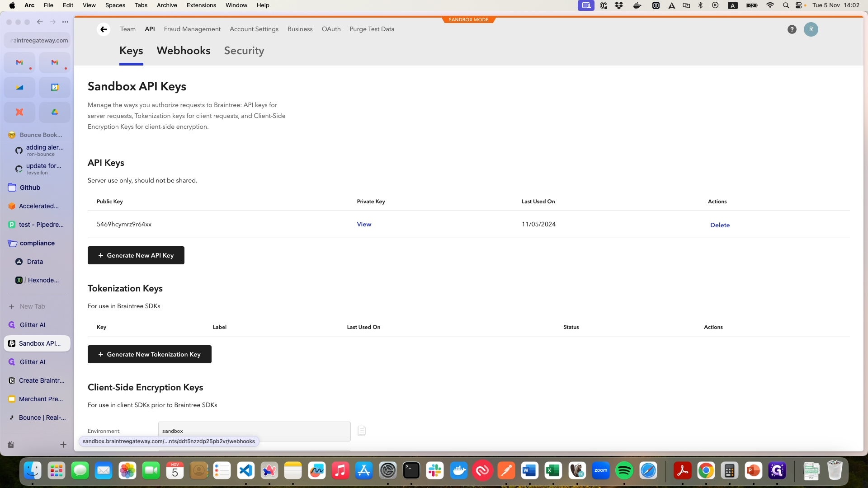Open the pinned Google Drive tab
Screen dimensions: 868x488
click(x=55, y=112)
